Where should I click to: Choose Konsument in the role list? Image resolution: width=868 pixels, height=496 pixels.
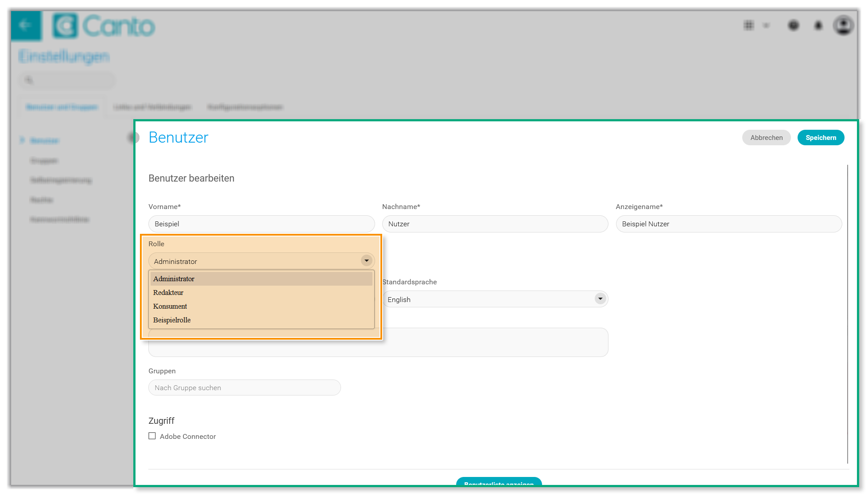click(261, 306)
